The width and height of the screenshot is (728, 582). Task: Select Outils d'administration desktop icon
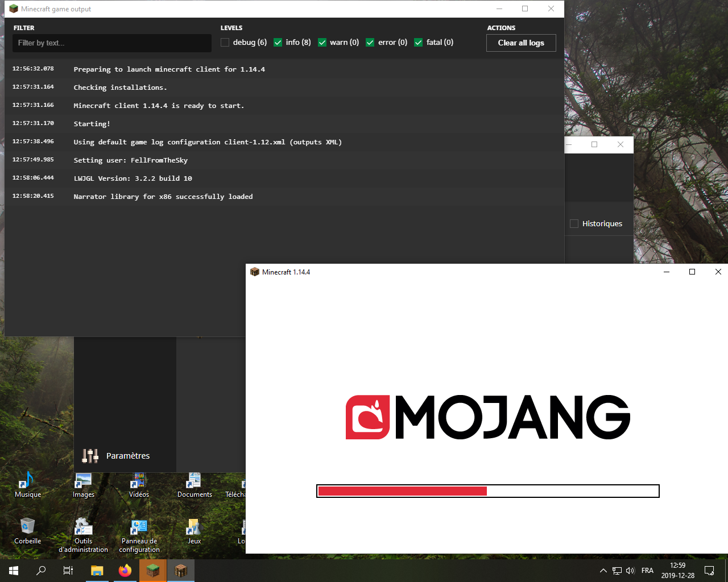[84, 535]
